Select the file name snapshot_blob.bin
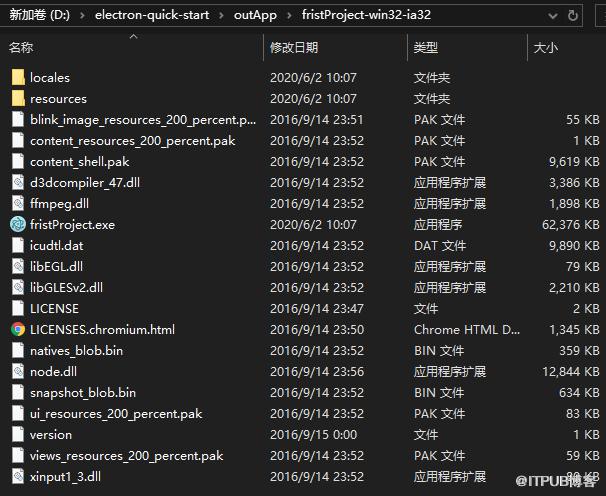606x496 pixels. pyautogui.click(x=83, y=392)
